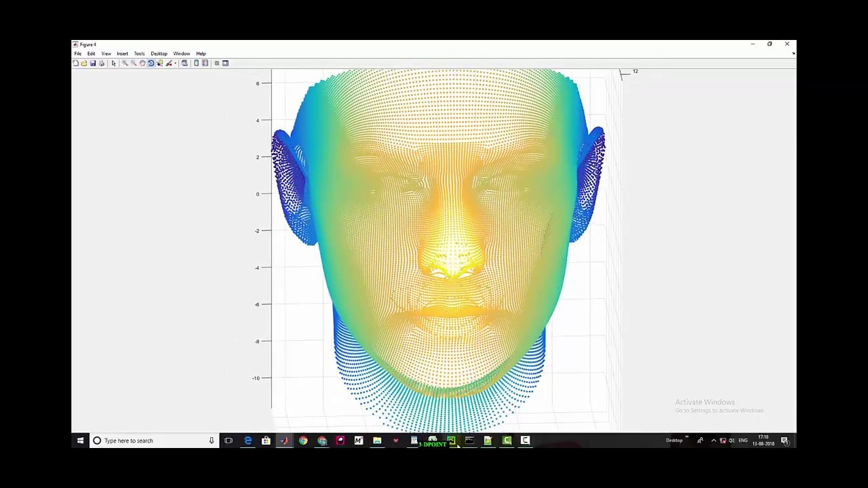Open the File menu
Image resolution: width=868 pixels, height=488 pixels.
[78, 54]
